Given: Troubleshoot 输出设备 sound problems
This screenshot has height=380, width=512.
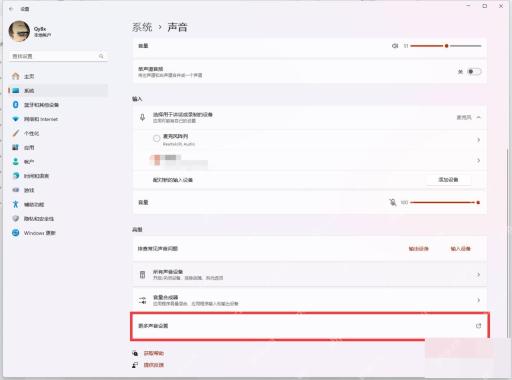Looking at the screenshot, I should 419,249.
